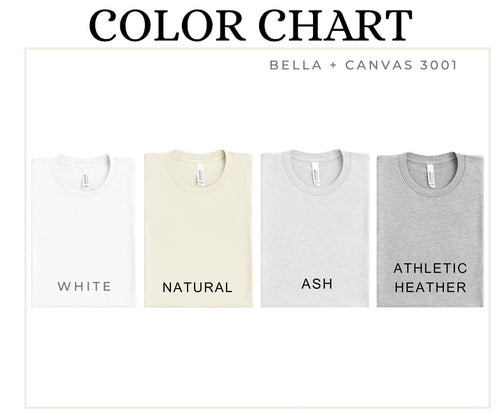Image resolution: width=500 pixels, height=417 pixels.
Task: Click the NATURAL label text
Action: [197, 288]
